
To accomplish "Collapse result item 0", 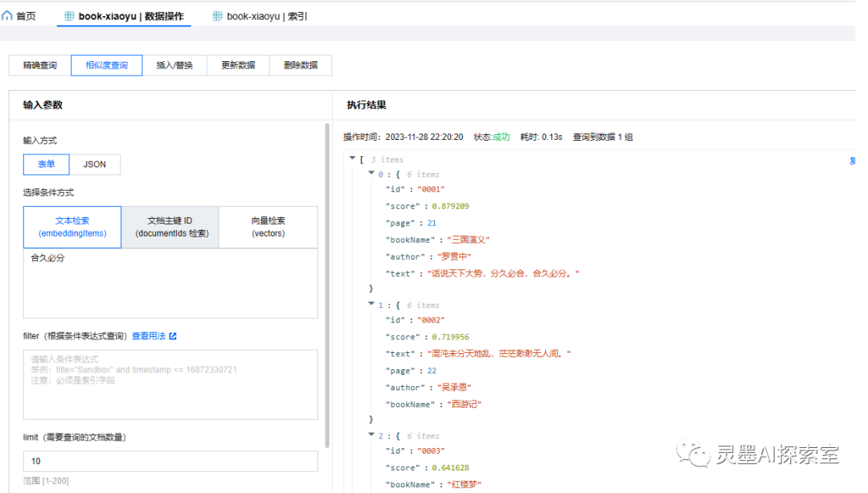I will coord(371,174).
